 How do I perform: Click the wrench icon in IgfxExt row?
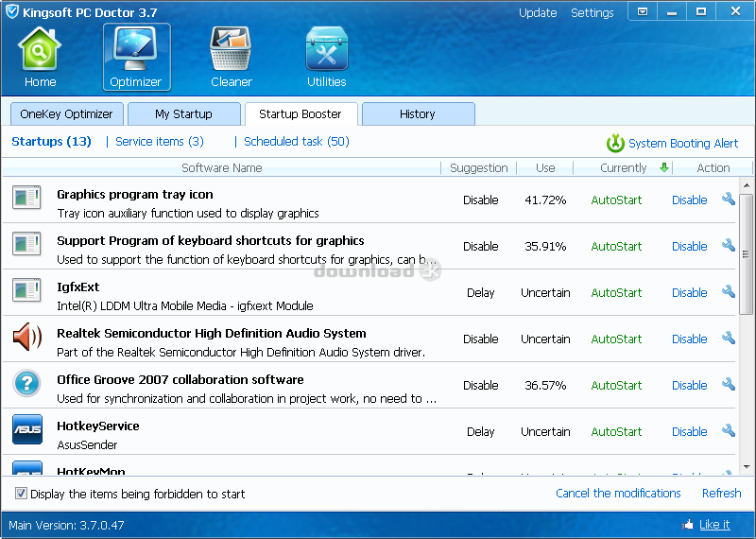point(728,291)
